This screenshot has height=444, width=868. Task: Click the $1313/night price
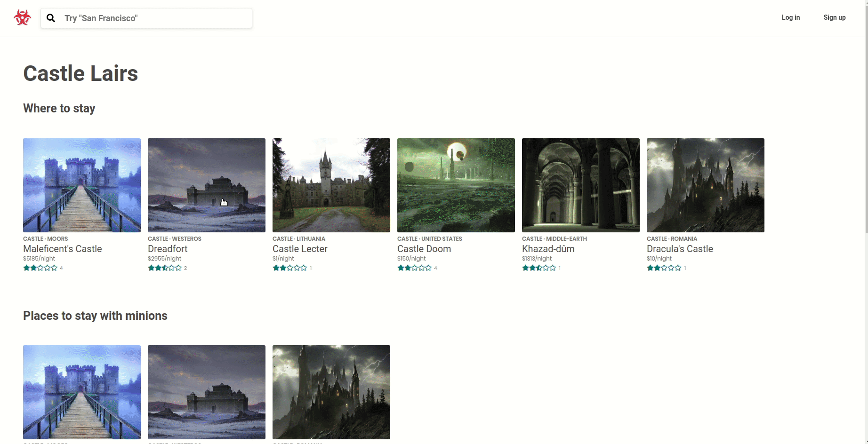[x=537, y=259]
